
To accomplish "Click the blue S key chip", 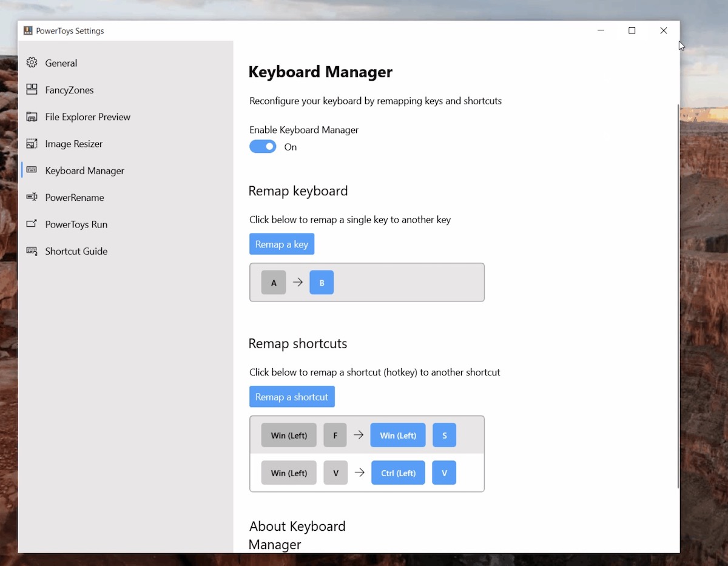I will pyautogui.click(x=444, y=435).
